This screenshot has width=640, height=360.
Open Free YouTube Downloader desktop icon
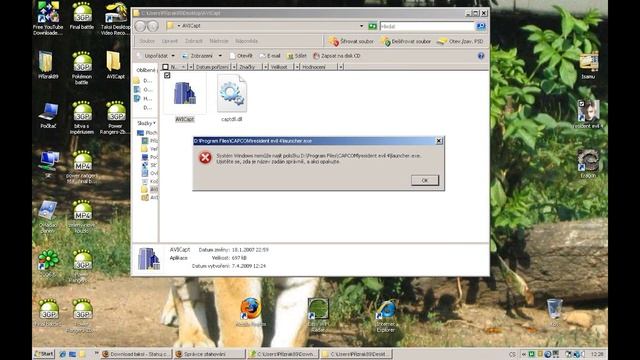tap(48, 18)
